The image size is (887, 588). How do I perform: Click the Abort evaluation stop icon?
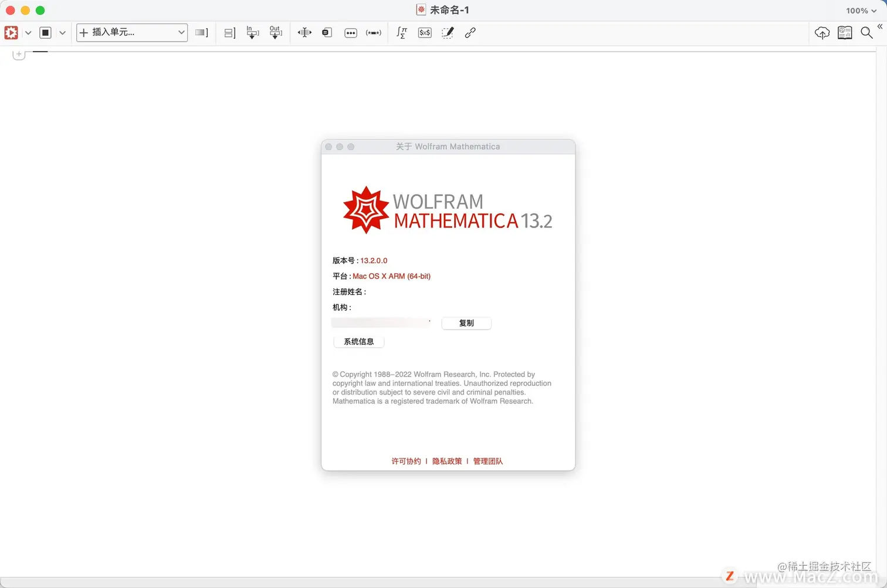(x=46, y=33)
